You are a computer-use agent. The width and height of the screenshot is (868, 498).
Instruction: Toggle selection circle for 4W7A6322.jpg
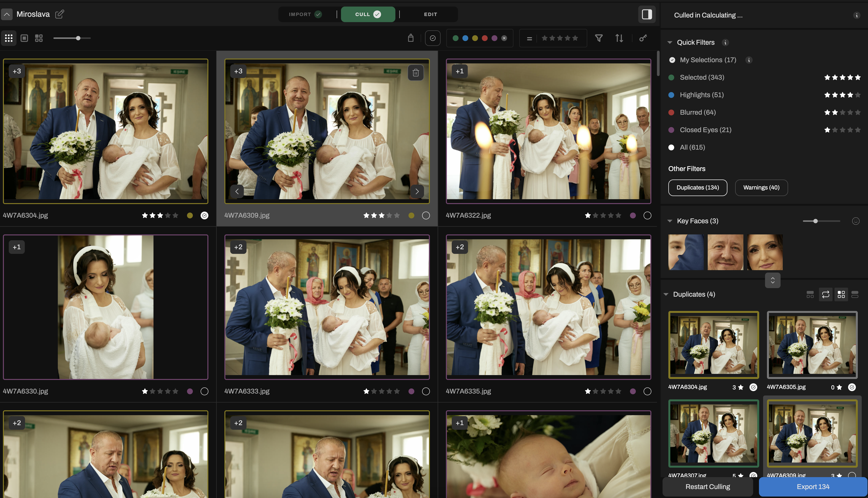tap(647, 215)
